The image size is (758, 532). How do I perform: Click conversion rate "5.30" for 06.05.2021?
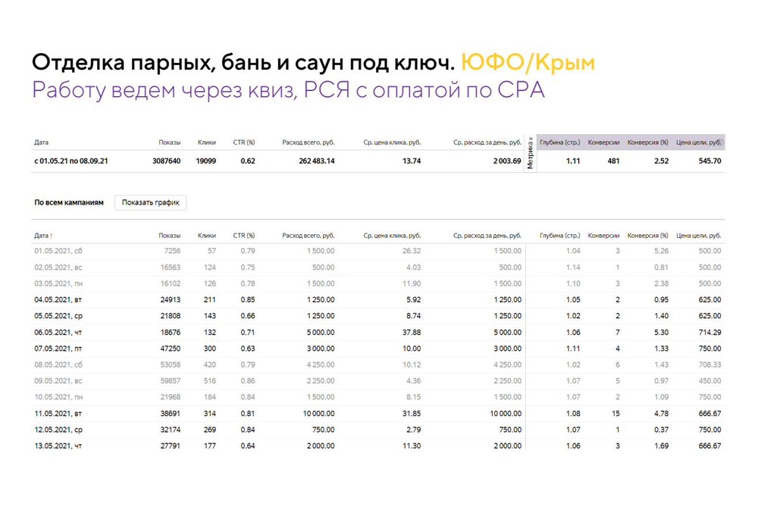[x=661, y=333]
